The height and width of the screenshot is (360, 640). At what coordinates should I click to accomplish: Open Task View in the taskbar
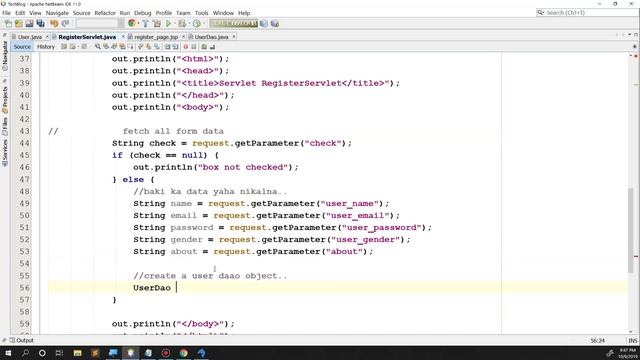click(x=59, y=353)
